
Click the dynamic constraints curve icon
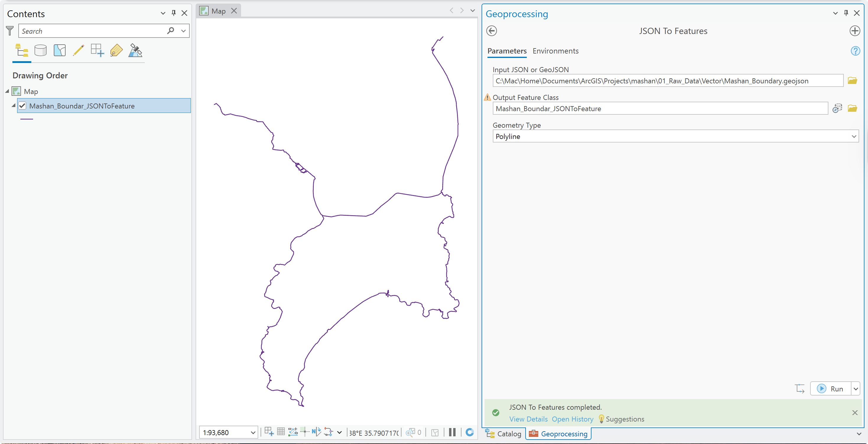point(328,432)
